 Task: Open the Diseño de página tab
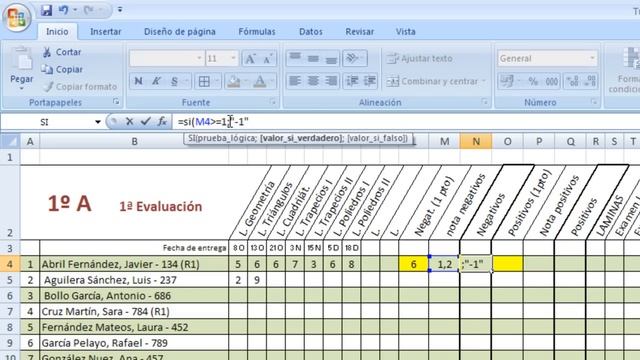[180, 31]
